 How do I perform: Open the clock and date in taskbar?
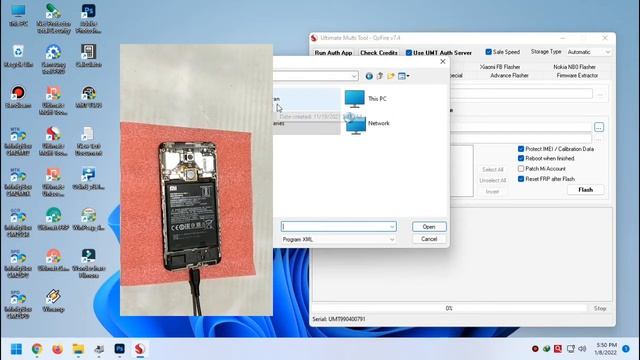pos(605,349)
